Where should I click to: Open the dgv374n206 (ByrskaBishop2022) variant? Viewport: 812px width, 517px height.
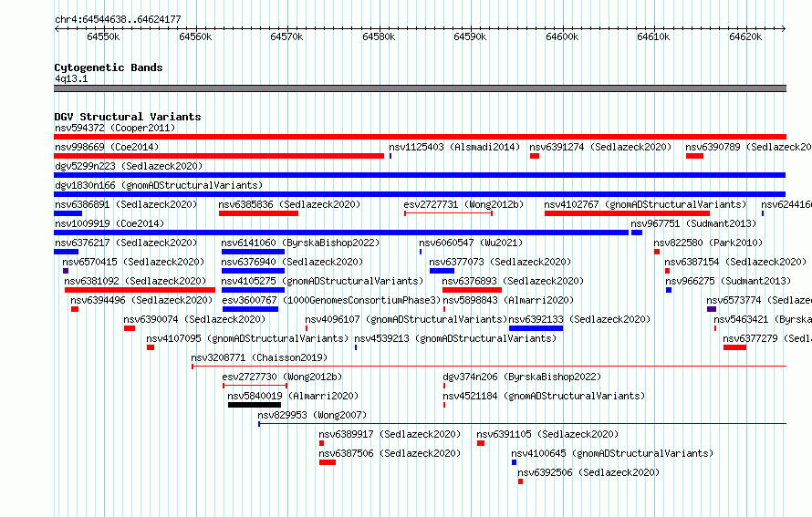tap(522, 377)
